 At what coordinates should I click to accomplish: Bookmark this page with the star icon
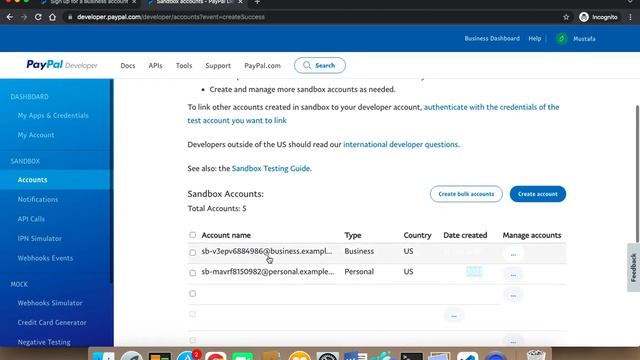[566, 17]
